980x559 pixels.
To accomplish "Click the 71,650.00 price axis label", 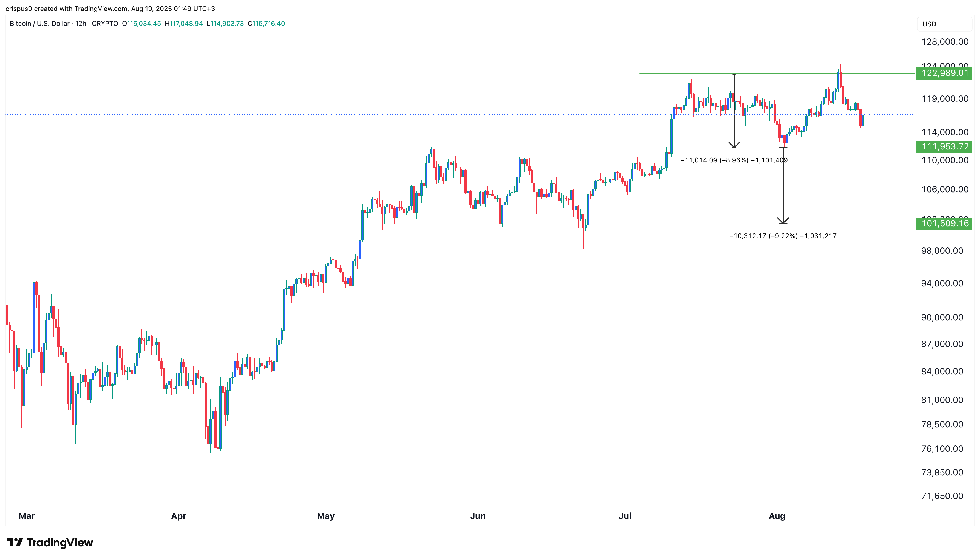I will [942, 496].
